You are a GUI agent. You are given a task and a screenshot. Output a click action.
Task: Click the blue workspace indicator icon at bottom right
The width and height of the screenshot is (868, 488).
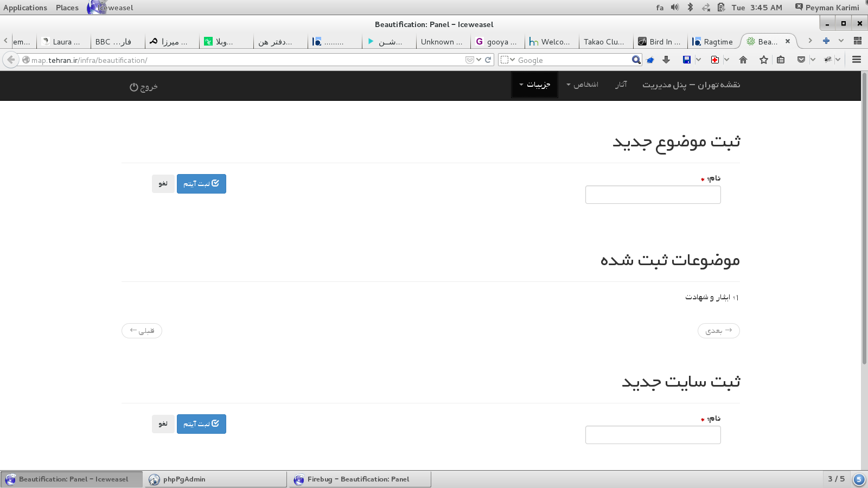pyautogui.click(x=859, y=479)
